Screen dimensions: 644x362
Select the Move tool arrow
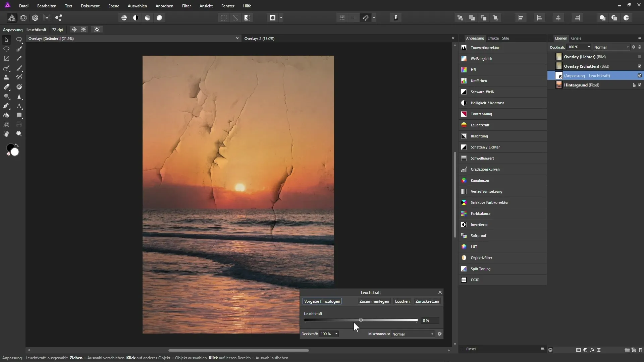tap(6, 40)
